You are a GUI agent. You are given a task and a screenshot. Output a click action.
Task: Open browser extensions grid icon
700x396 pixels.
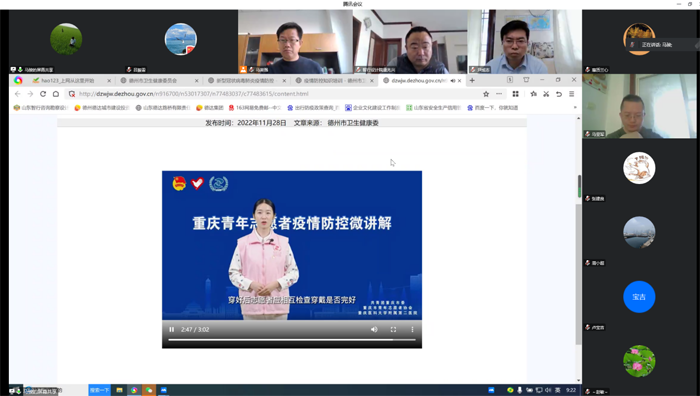coord(515,94)
